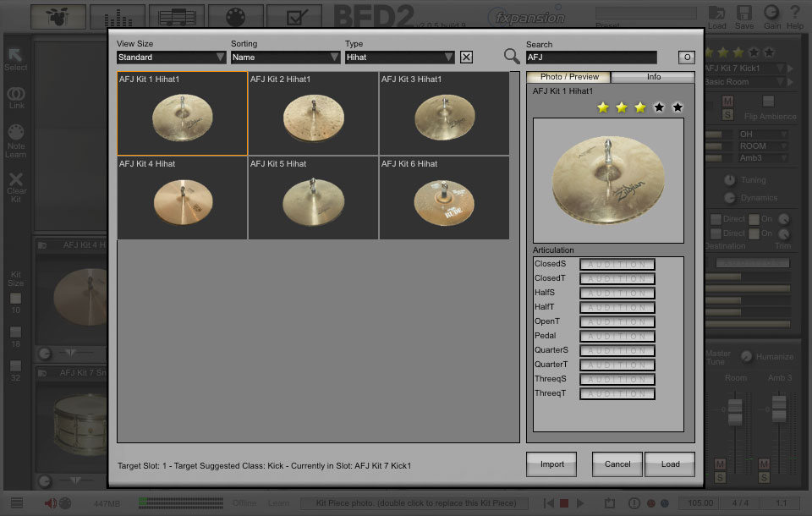Screen dimensions: 812x516
Task: Open the Basic Room dropdown
Action: (744, 82)
